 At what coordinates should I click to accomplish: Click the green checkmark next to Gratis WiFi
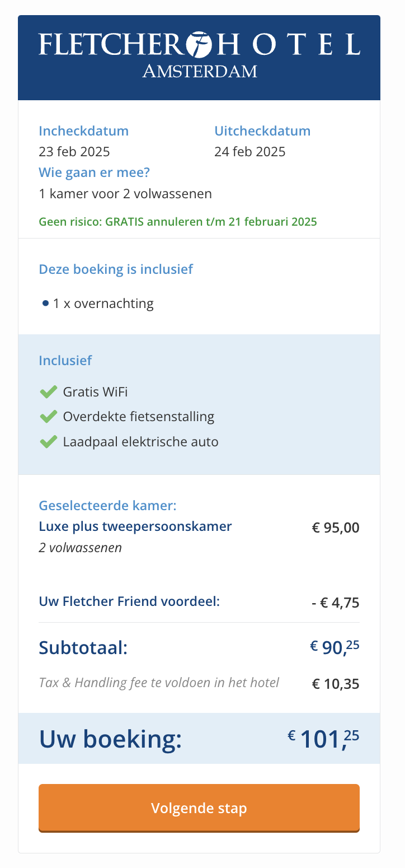point(49,392)
